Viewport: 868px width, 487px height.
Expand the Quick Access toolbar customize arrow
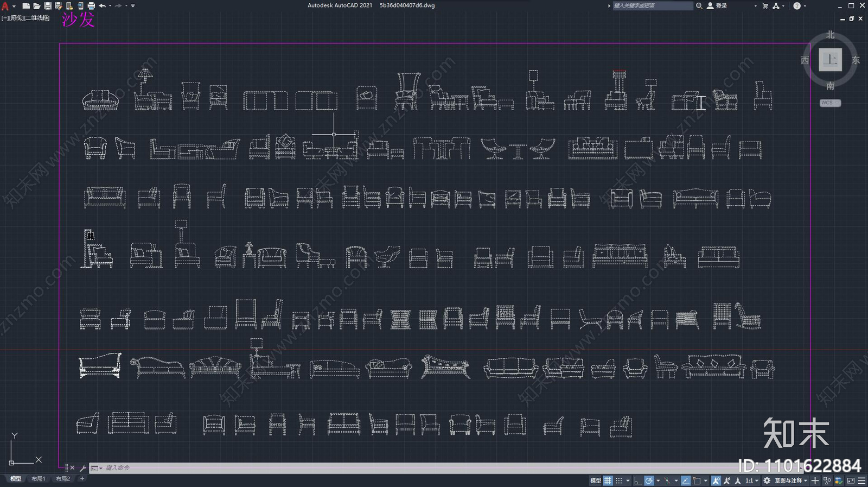tap(133, 6)
